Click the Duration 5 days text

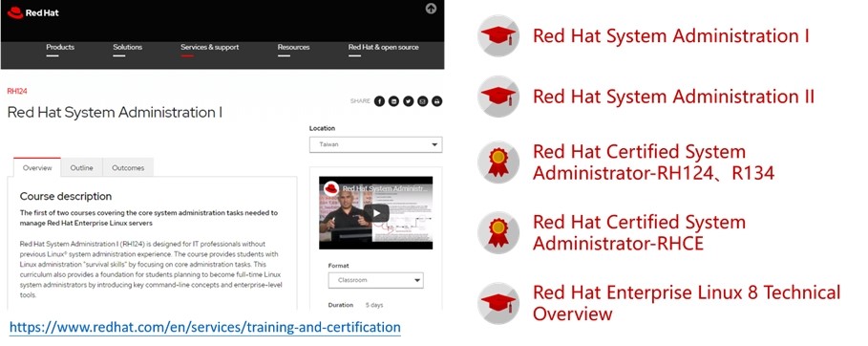(x=355, y=305)
